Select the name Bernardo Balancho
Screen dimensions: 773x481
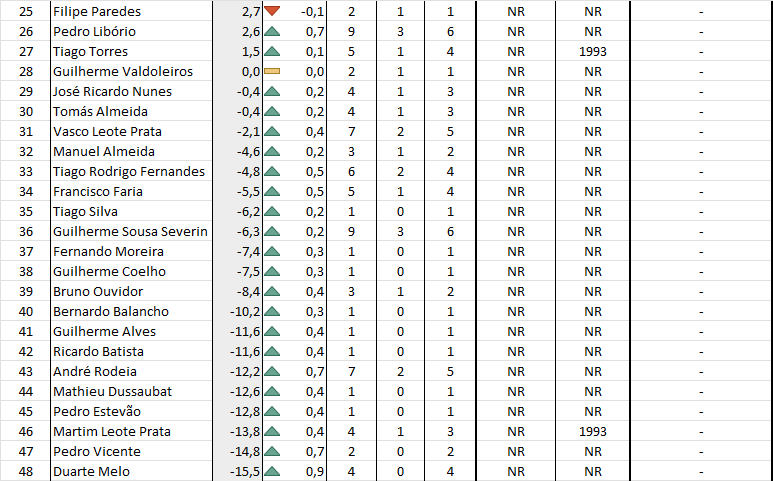[111, 311]
